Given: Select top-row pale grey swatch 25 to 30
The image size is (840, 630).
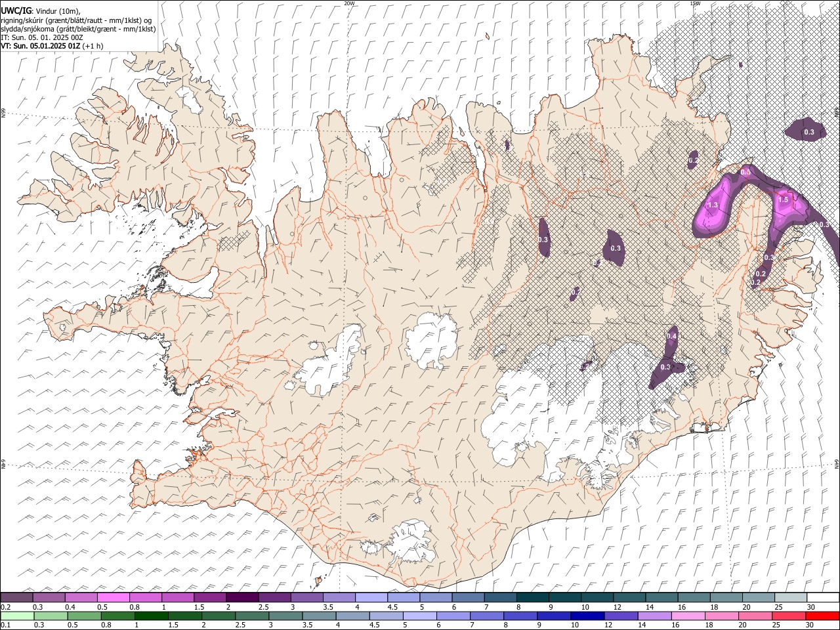Looking at the screenshot, I should coord(791,598).
